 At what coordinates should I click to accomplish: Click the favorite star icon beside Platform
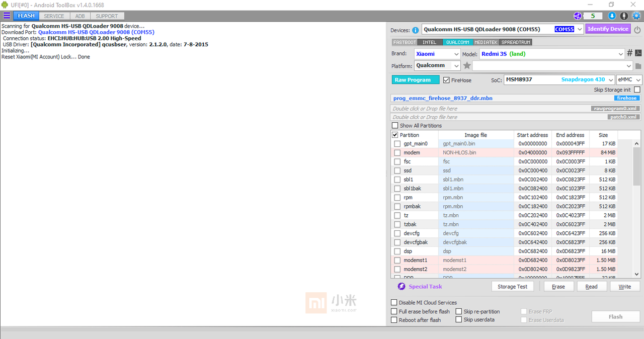click(467, 65)
